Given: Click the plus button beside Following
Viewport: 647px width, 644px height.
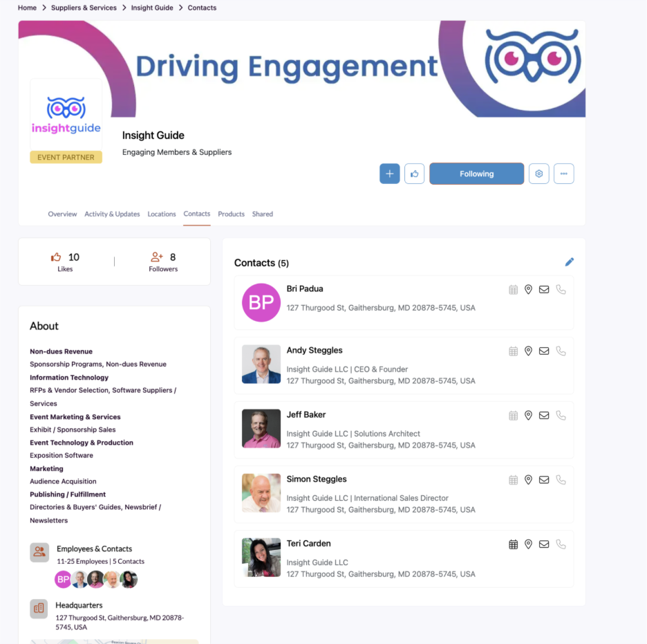Looking at the screenshot, I should coord(389,174).
